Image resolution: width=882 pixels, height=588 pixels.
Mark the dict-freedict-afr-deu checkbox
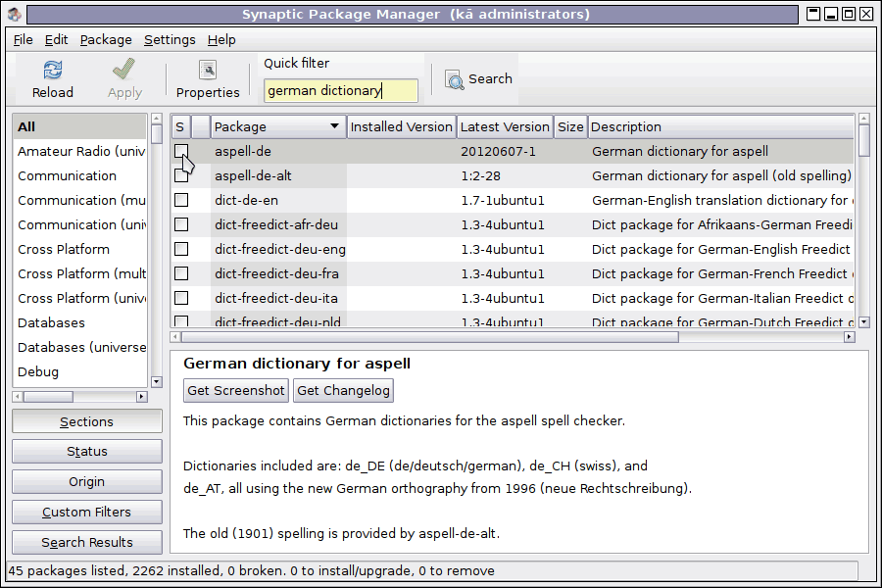181,224
